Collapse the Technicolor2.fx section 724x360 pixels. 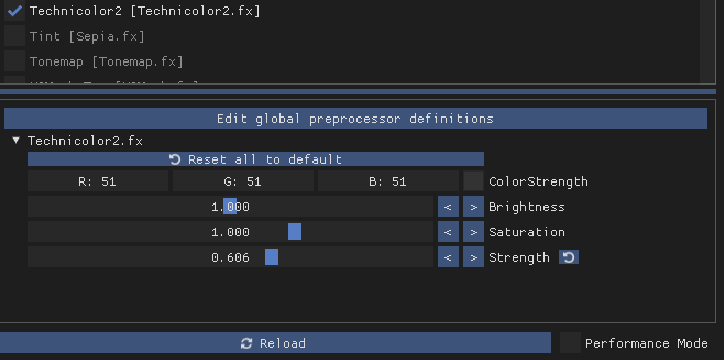tap(16, 140)
